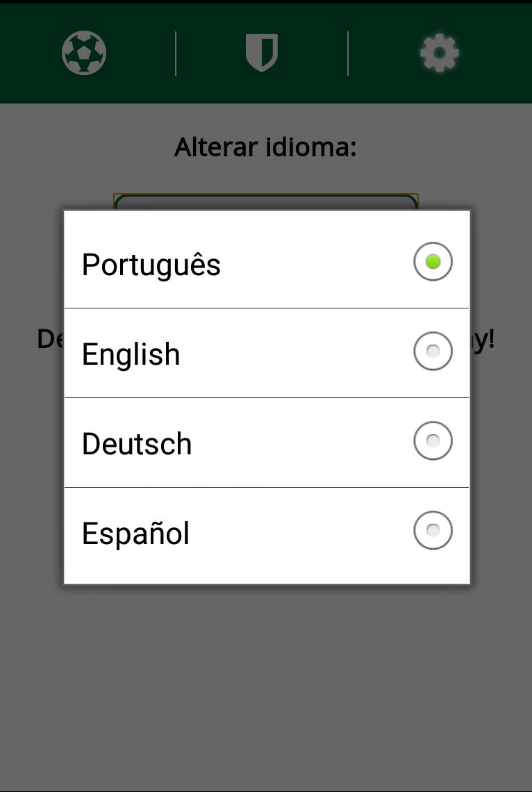532x792 pixels.
Task: Open the settings gear icon
Action: point(439,53)
